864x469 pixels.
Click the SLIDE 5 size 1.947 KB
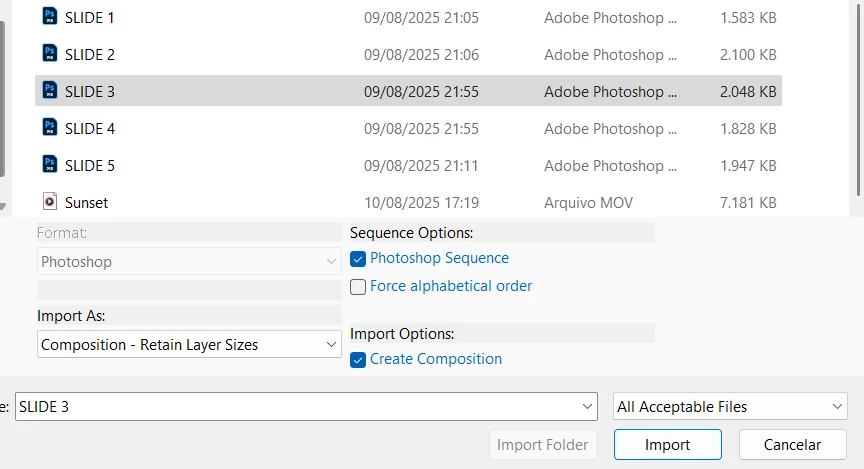[748, 165]
